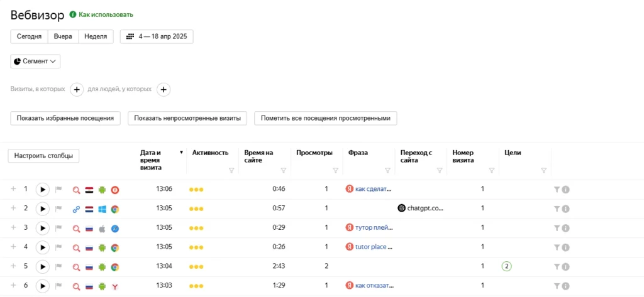Image resolution: width=644 pixels, height=297 pixels.
Task: Click the filter icon under Цели column
Action: (x=544, y=171)
